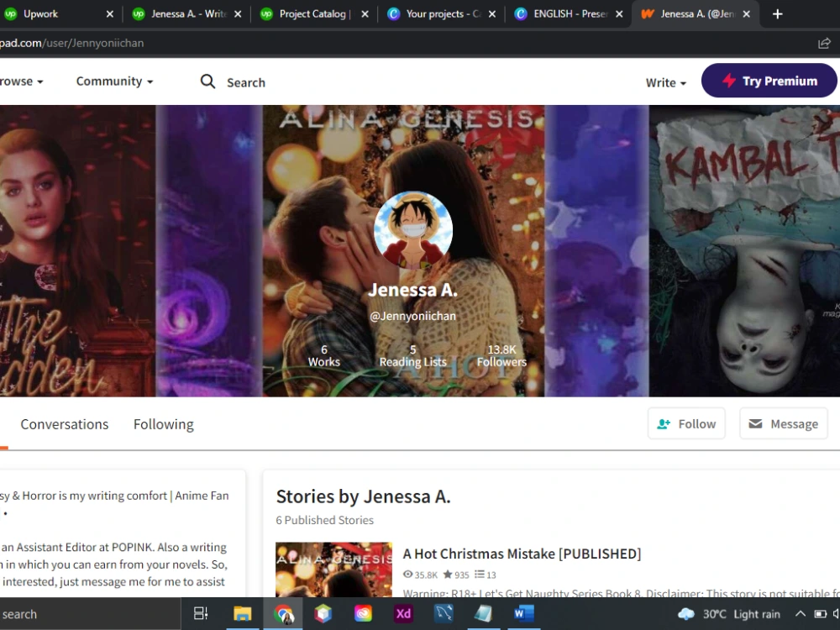Screen dimensions: 840x630
Task: Send a Message to Jenessa A.
Action: [783, 423]
